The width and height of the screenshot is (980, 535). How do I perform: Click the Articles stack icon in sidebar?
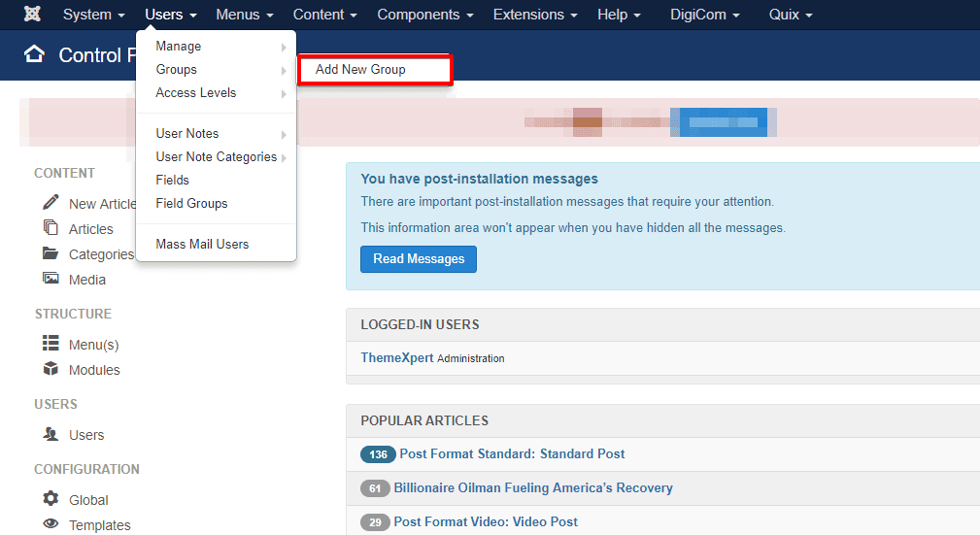tap(51, 227)
